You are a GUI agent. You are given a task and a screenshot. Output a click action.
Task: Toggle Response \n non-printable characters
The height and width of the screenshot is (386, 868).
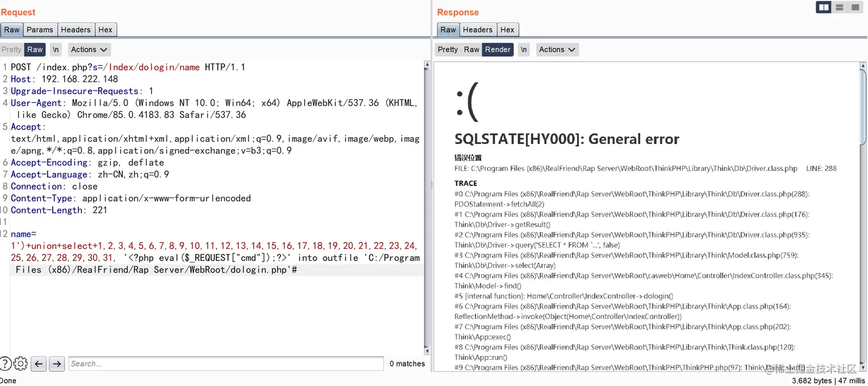pyautogui.click(x=524, y=50)
